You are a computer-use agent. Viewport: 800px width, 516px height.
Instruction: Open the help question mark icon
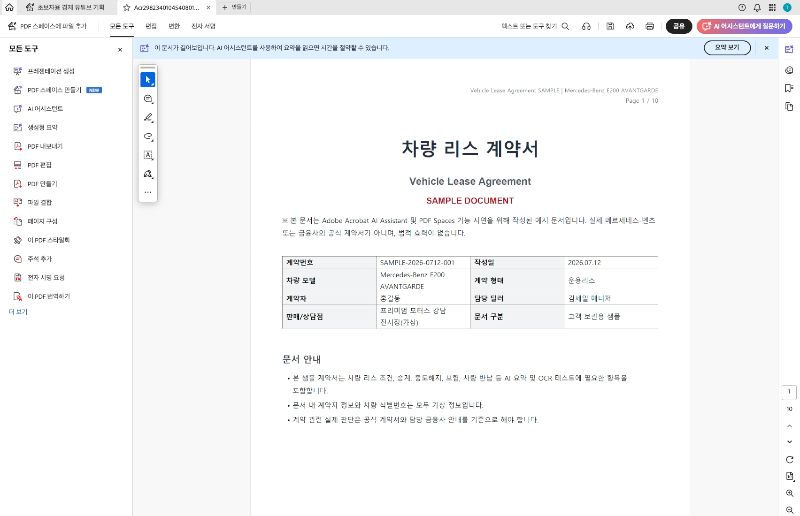pyautogui.click(x=742, y=8)
